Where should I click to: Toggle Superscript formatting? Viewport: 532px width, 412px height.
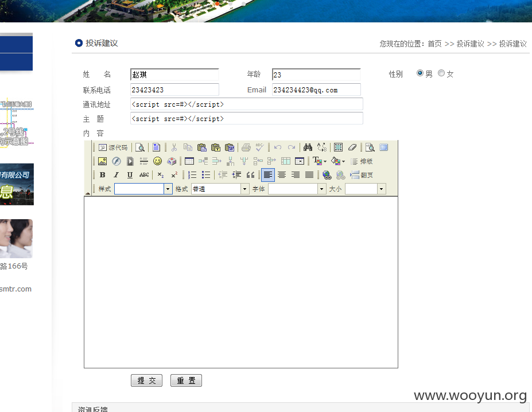(174, 175)
